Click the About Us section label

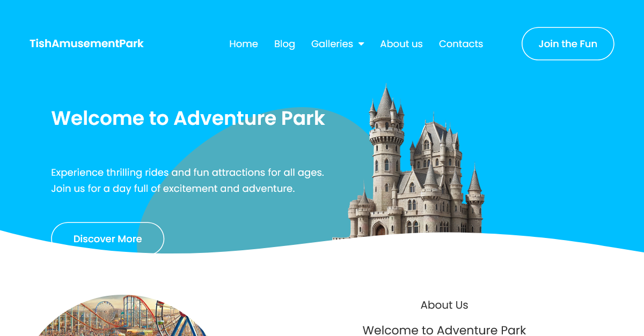444,305
